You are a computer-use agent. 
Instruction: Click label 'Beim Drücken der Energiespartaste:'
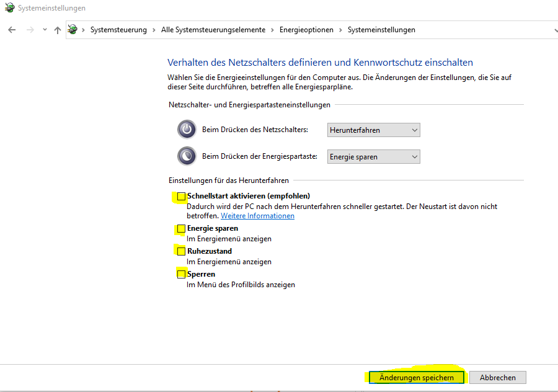260,156
